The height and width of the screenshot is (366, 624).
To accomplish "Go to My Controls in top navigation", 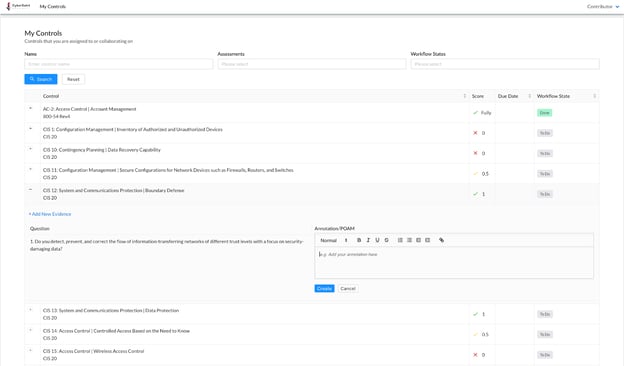I will pyautogui.click(x=53, y=6).
